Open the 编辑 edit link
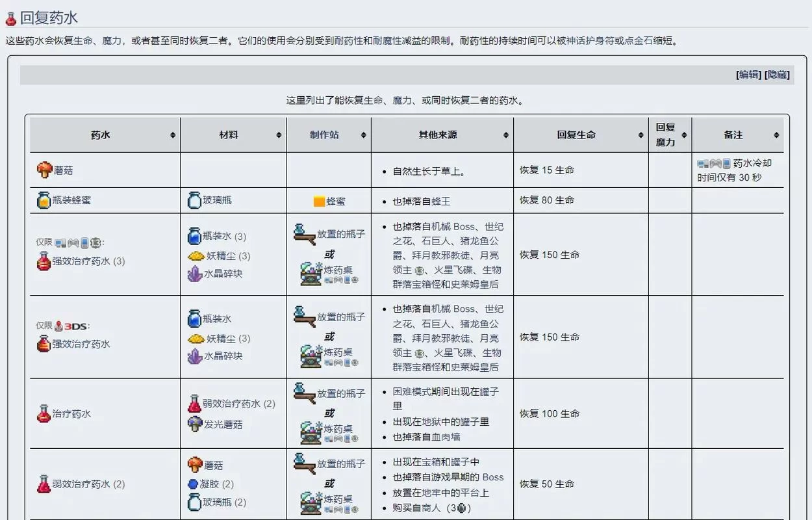 [x=747, y=75]
